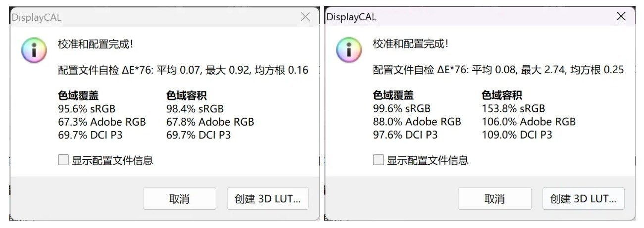Click the ΔE*76 self-check line with 最大 0.92

[183, 70]
